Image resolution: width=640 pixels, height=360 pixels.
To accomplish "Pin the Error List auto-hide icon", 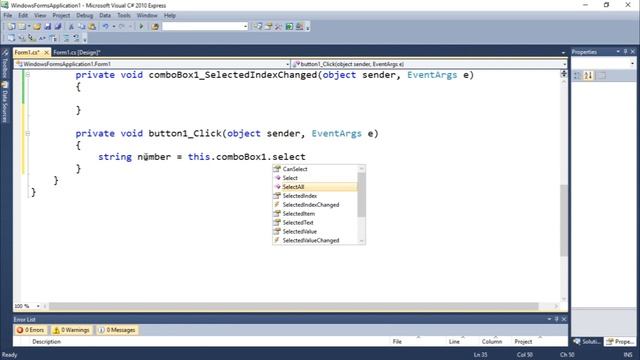I will point(556,319).
